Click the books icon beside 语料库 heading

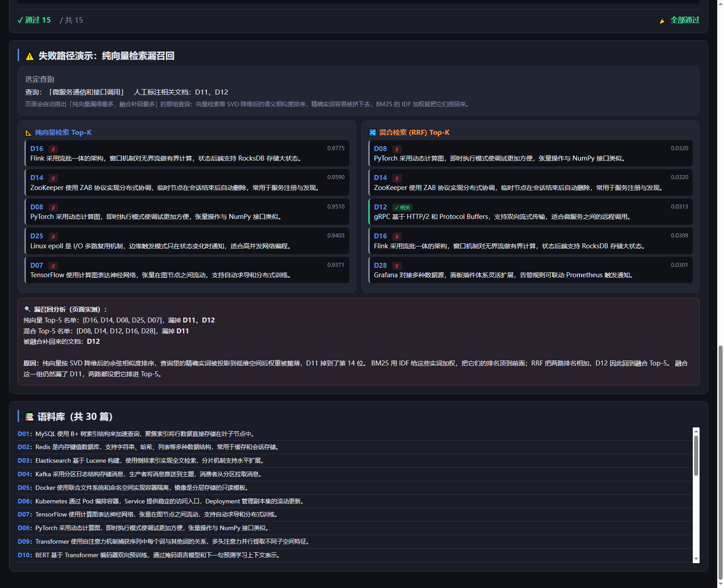[x=29, y=417]
